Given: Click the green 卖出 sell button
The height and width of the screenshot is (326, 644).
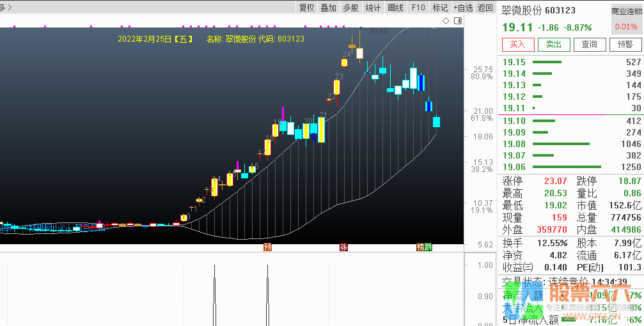Looking at the screenshot, I should click(554, 44).
